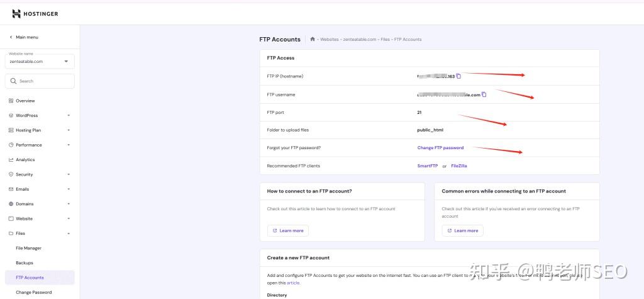Focus the sidebar Search field
The height and width of the screenshot is (299, 644).
[x=44, y=81]
